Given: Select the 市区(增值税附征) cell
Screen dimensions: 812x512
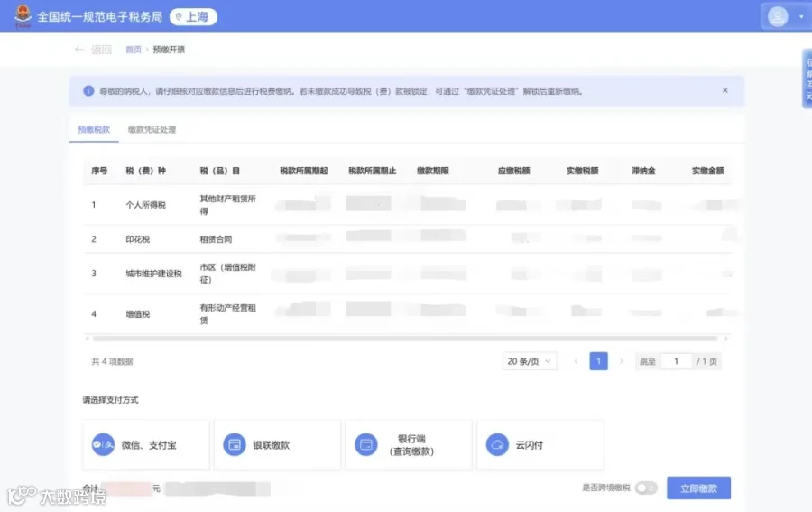Looking at the screenshot, I should [228, 274].
